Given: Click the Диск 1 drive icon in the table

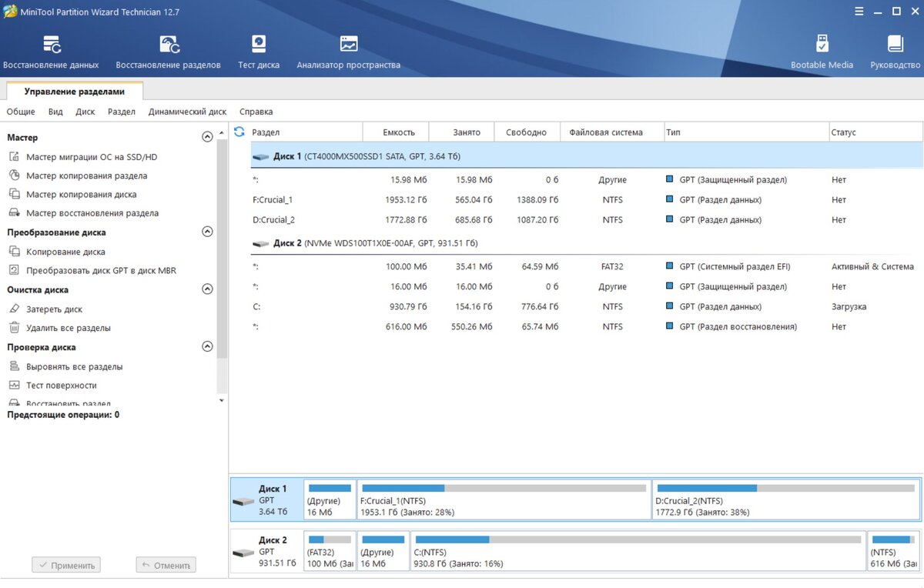Looking at the screenshot, I should click(261, 156).
